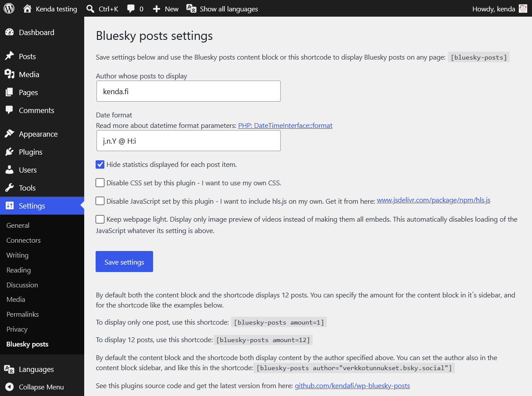Click the translation icon beside Show all languages
The image size is (532, 396).
pyautogui.click(x=191, y=8)
